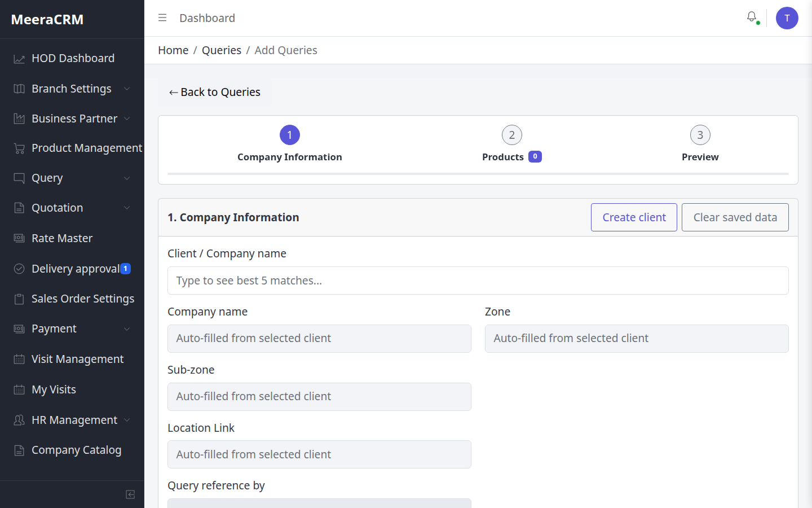Click the Sales Order Settings clipboard icon
The image size is (812, 508).
coord(19,299)
